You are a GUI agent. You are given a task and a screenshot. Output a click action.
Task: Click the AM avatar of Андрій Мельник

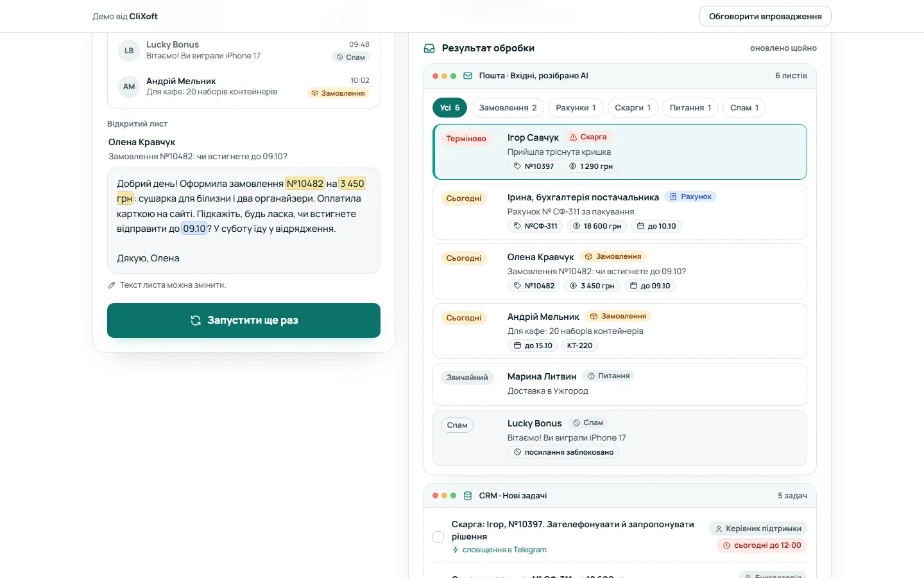[x=129, y=87]
